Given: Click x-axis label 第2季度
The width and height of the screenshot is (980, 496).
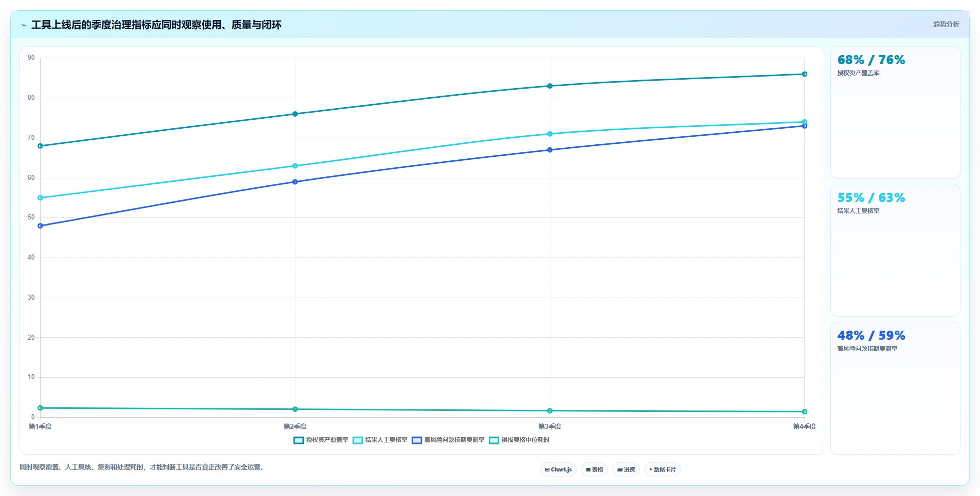Looking at the screenshot, I should pos(295,427).
